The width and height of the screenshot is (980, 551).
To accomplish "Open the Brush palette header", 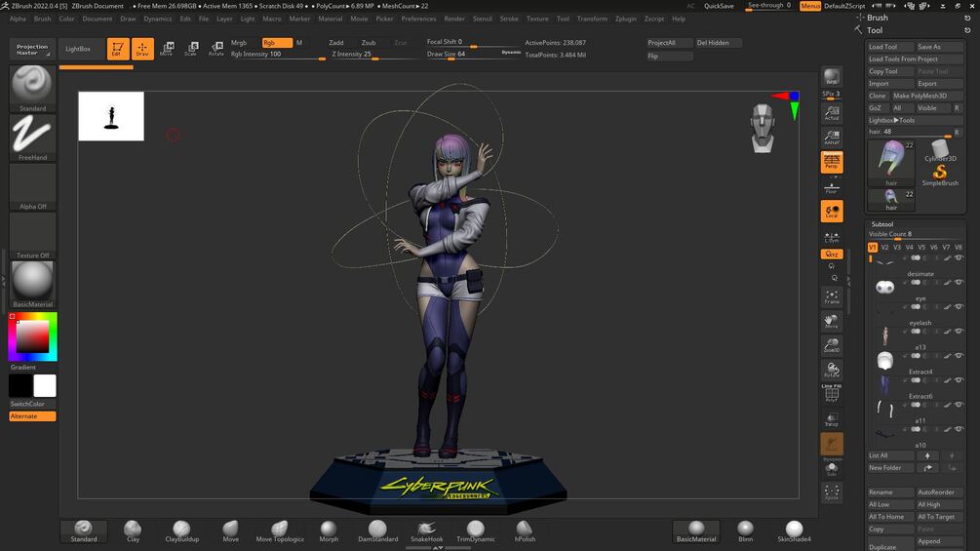I will [x=877, y=18].
